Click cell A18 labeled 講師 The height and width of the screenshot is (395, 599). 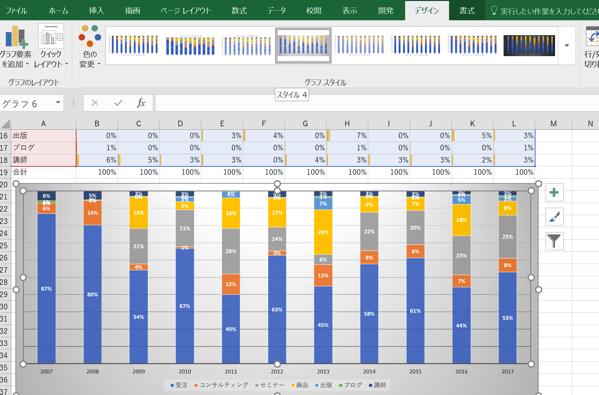click(44, 160)
